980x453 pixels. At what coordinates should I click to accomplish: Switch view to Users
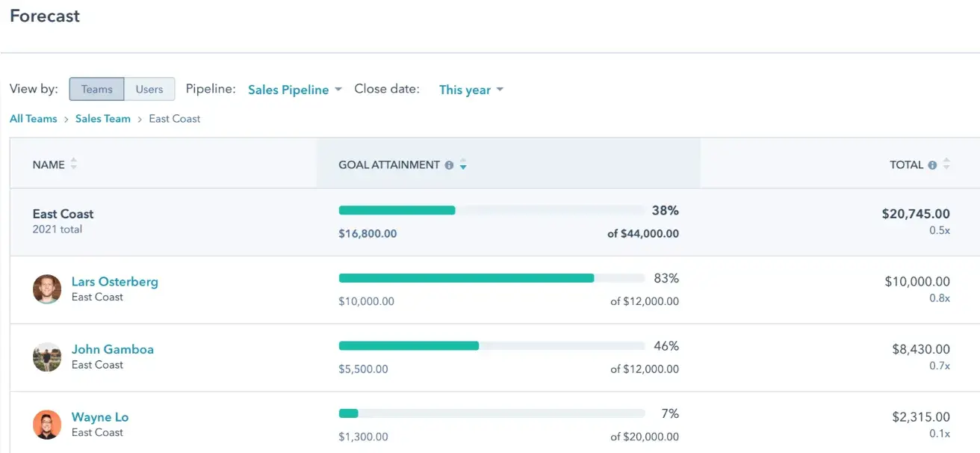[149, 89]
